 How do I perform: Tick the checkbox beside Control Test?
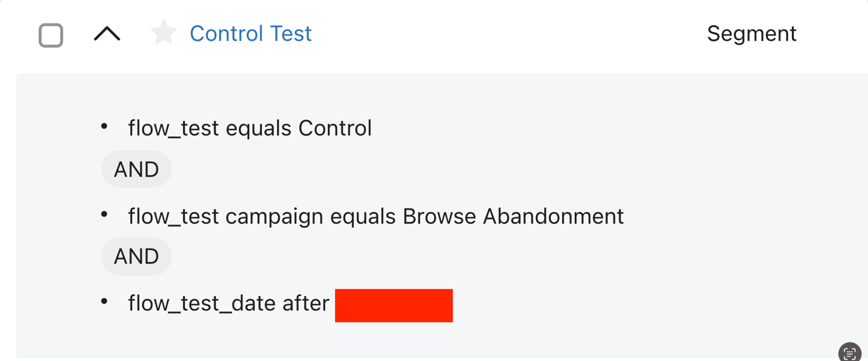[51, 35]
